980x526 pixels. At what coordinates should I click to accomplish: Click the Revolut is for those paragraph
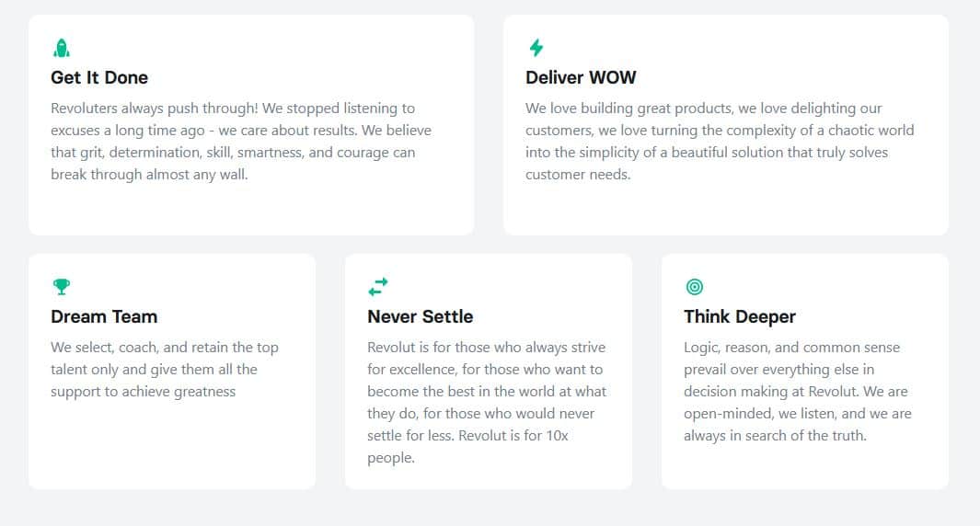click(487, 402)
